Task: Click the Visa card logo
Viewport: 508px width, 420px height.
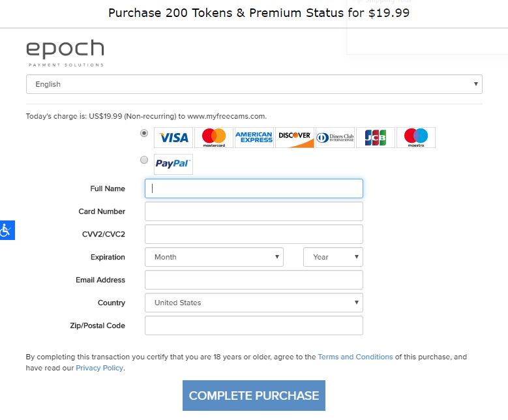Action: (173, 138)
